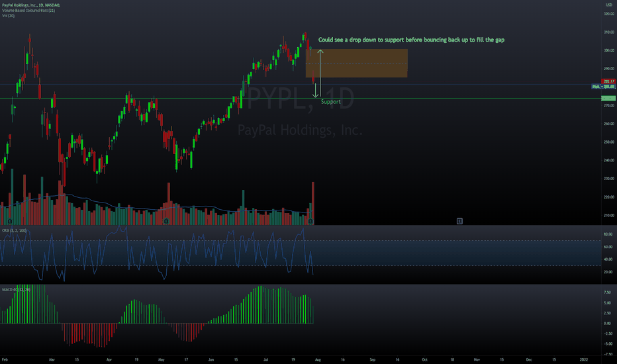This screenshot has width=617, height=364.
Task: Select the CRSI (3, 2, 100) indicator legend
Action: (x=15, y=230)
